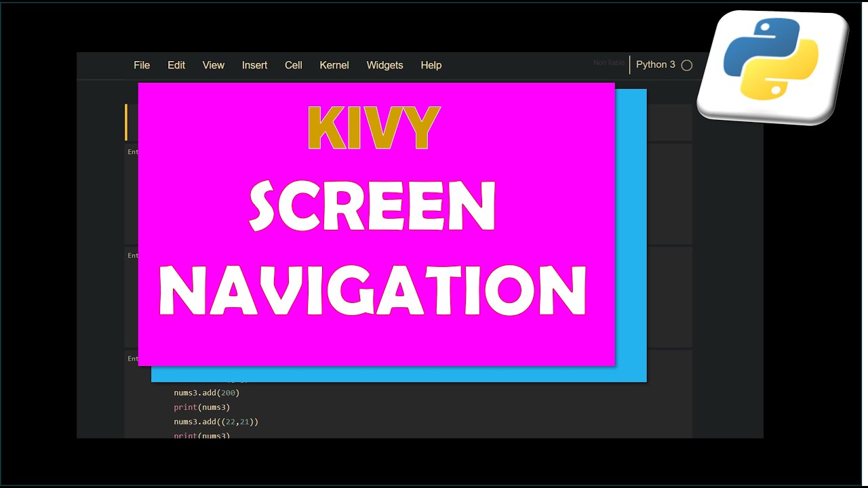Click the code line nums3.add(200)
This screenshot has width=868, height=488.
pyautogui.click(x=207, y=392)
